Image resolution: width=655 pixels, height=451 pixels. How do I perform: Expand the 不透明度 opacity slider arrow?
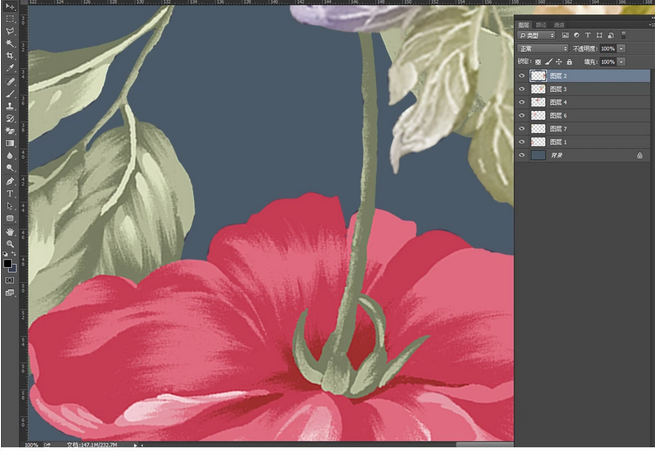[622, 48]
